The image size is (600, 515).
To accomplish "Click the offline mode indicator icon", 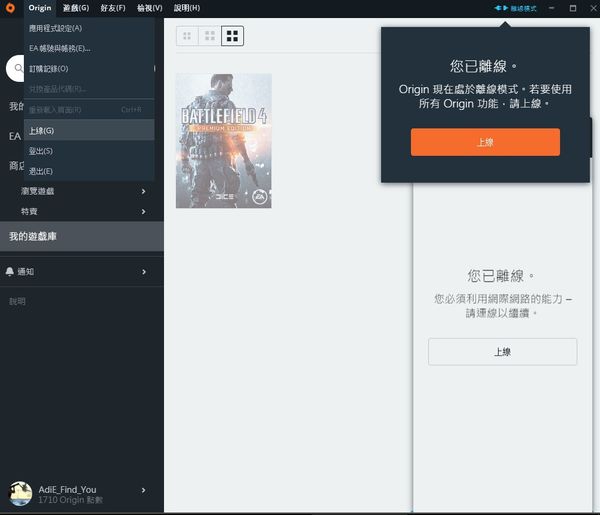I will [501, 8].
